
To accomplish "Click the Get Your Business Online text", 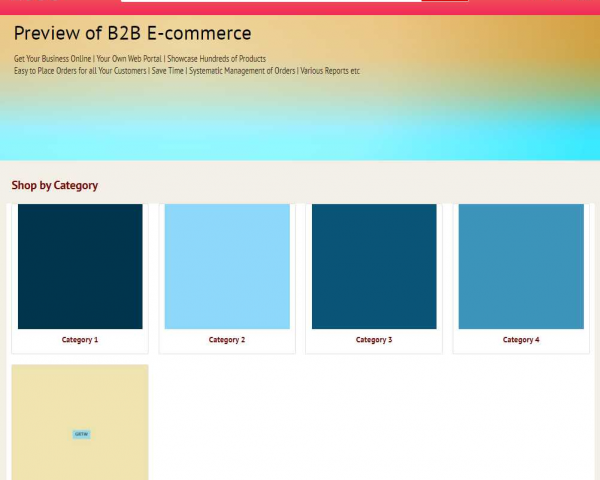I will pos(52,59).
